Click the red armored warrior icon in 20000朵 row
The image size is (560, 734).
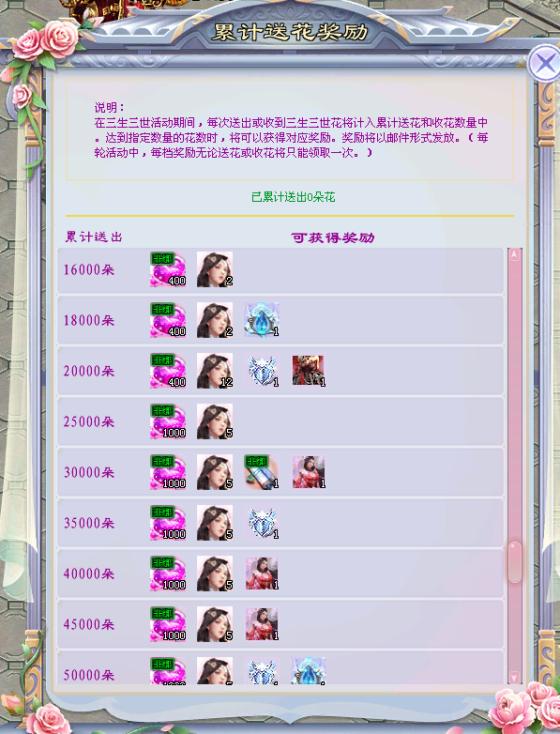(x=309, y=371)
